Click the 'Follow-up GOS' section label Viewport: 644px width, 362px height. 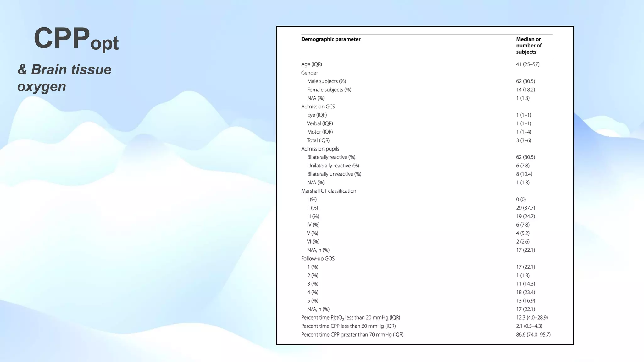(x=318, y=259)
